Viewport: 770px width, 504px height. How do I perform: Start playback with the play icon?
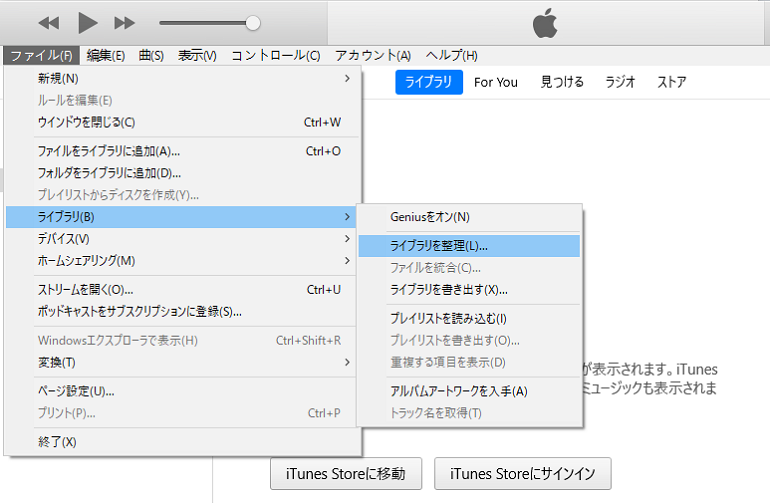point(88,23)
